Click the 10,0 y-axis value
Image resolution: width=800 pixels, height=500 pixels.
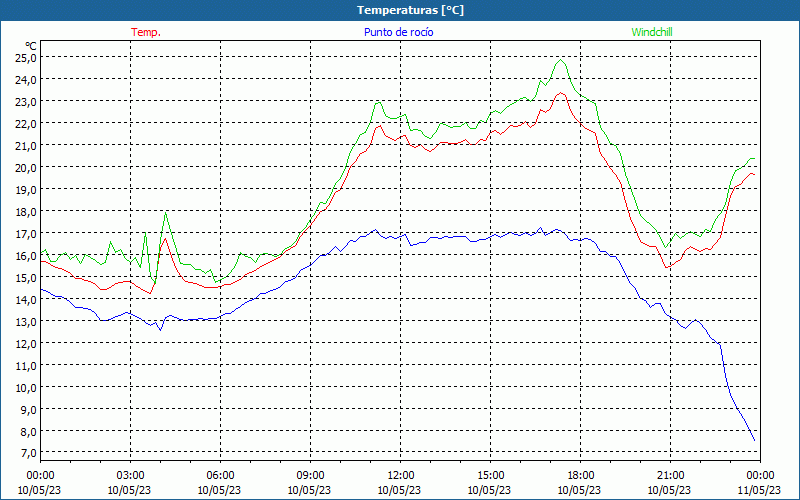tap(26, 387)
